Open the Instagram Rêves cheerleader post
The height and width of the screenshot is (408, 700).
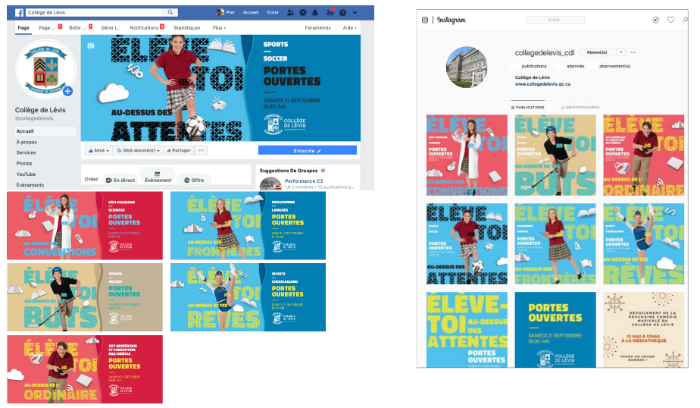click(x=643, y=244)
